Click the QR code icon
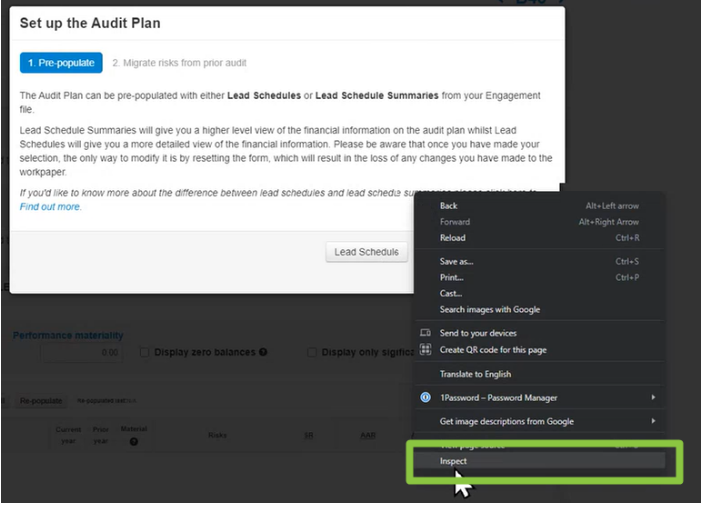The height and width of the screenshot is (509, 707). 426,350
